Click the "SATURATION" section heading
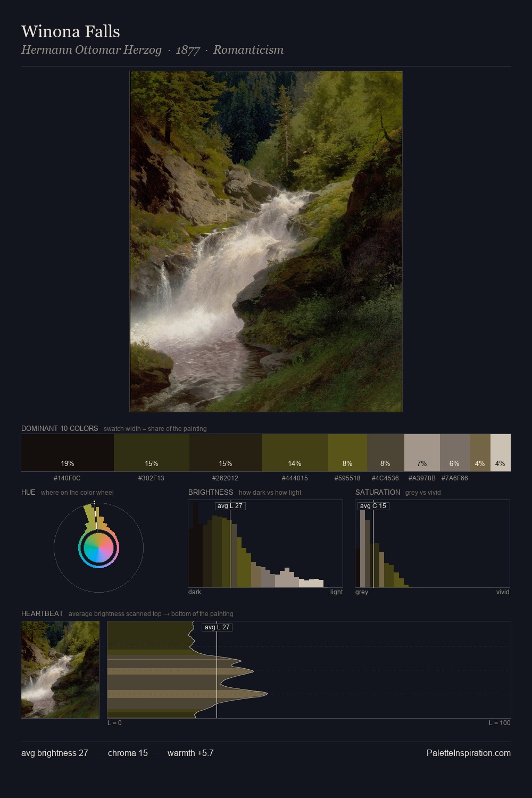The image size is (532, 798). point(378,492)
